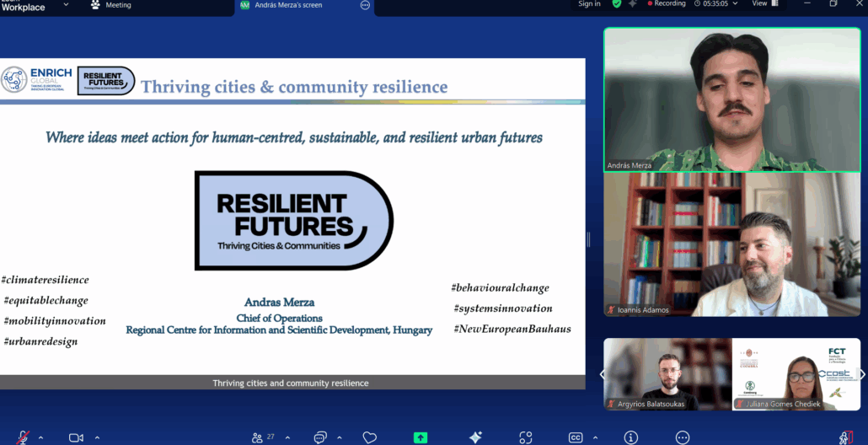The width and height of the screenshot is (868, 445).
Task: Open the AI Companion sparkle icon
Action: click(475, 437)
